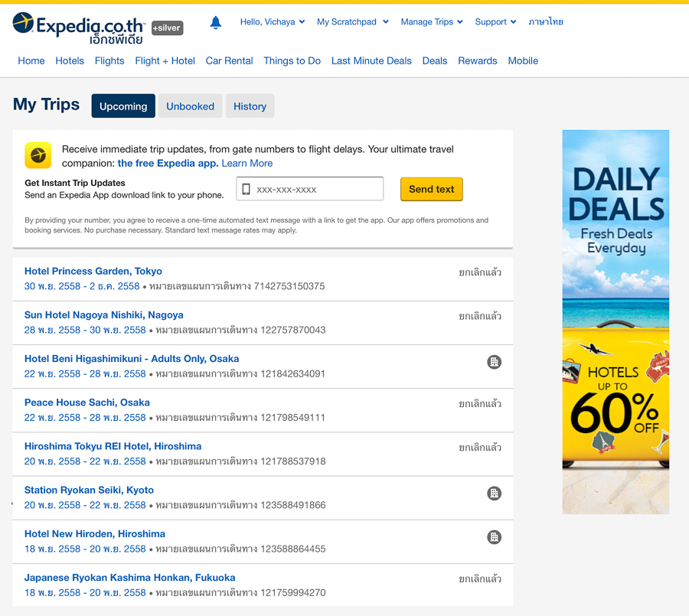Click the Get Instant Trip Updates label
The image size is (689, 616).
75,183
